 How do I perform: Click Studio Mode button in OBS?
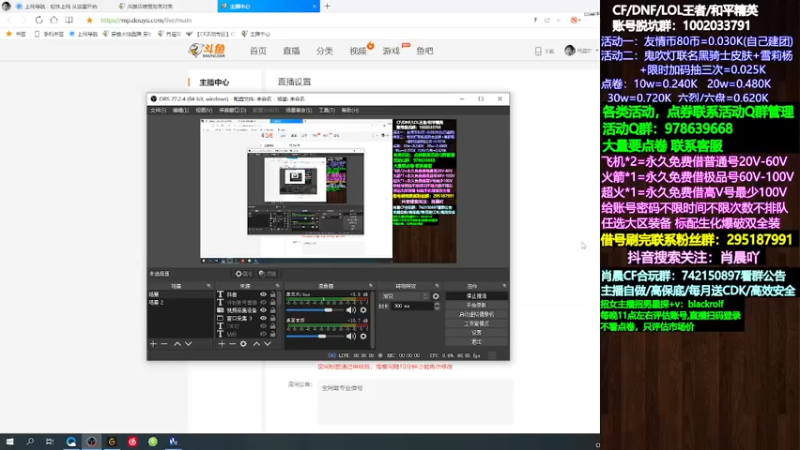(477, 323)
